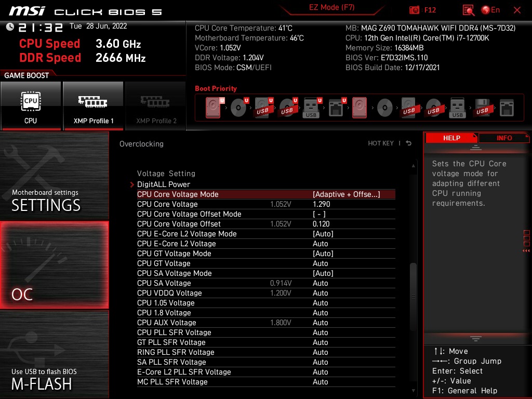The width and height of the screenshot is (532, 399).
Task: Expand the DigitALL Power submenu
Action: (x=164, y=184)
